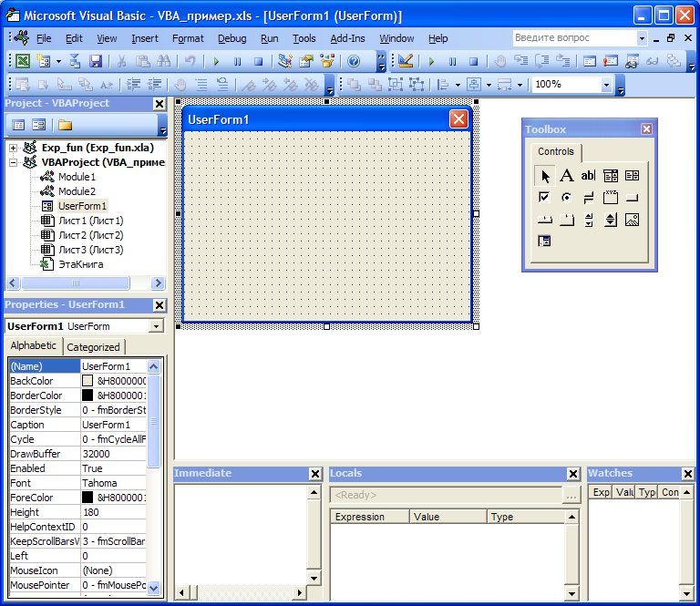Click the blue question-mark Help icon
The width and height of the screenshot is (700, 606).
[354, 61]
